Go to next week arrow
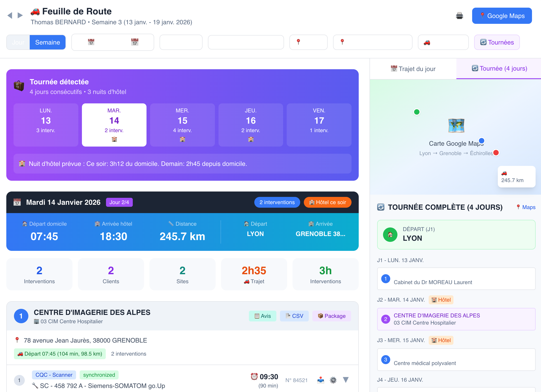541x392 pixels. (20, 16)
